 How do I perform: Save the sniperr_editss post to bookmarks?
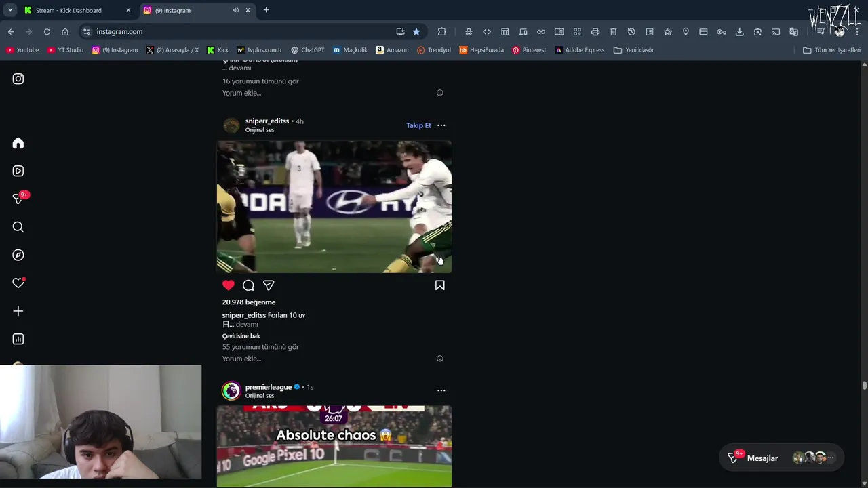[x=439, y=285]
